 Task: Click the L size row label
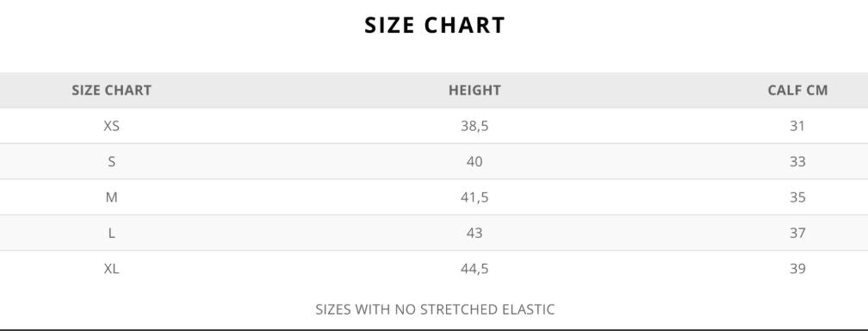pyautogui.click(x=111, y=233)
